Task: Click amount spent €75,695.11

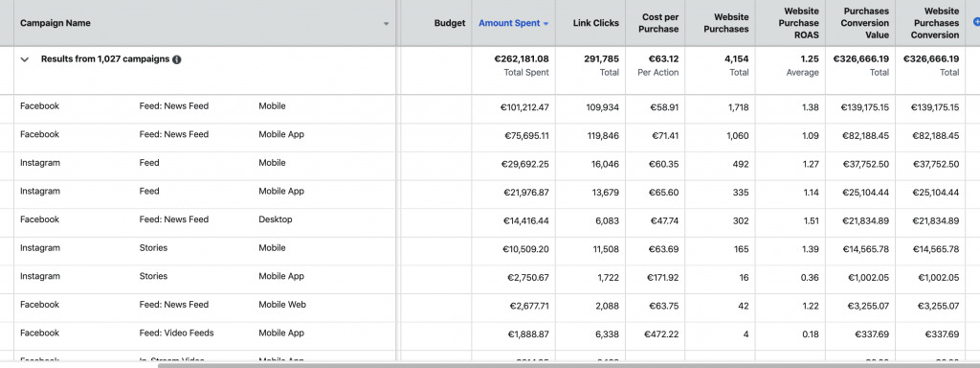Action: 527,136
